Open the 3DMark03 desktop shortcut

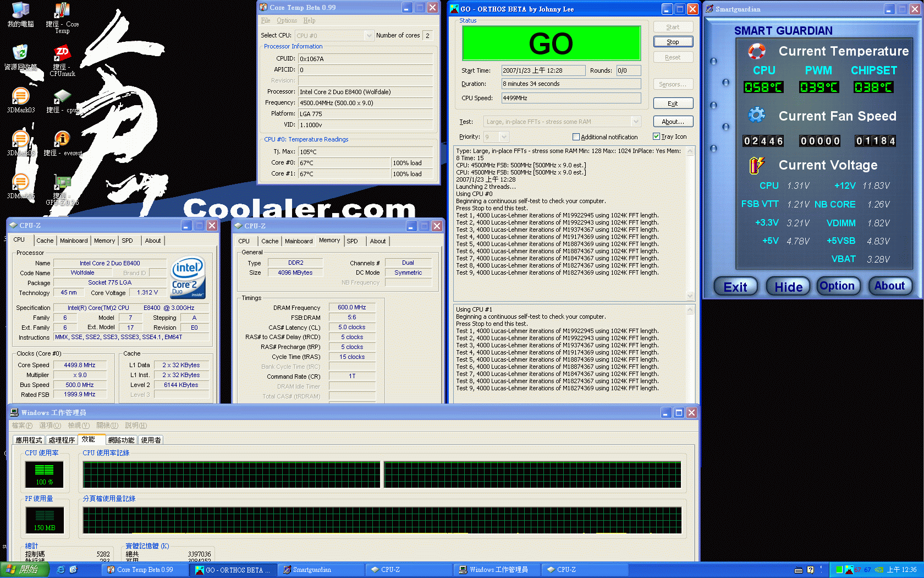20,101
